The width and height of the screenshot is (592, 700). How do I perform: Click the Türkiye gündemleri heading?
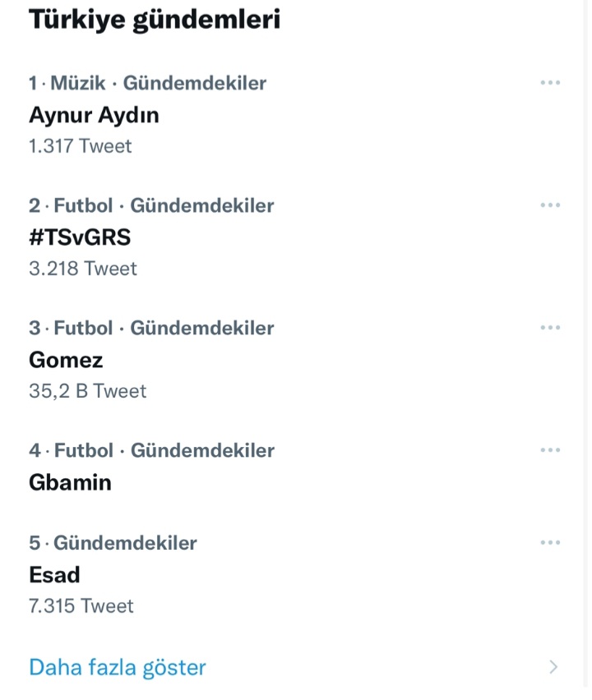(x=155, y=20)
